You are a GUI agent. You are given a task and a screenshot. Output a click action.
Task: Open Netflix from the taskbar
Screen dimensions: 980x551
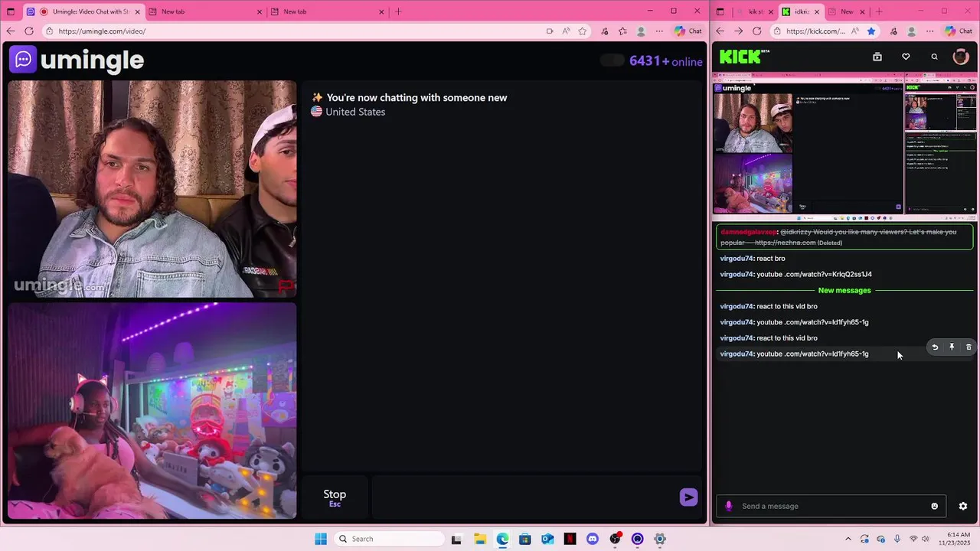(570, 539)
